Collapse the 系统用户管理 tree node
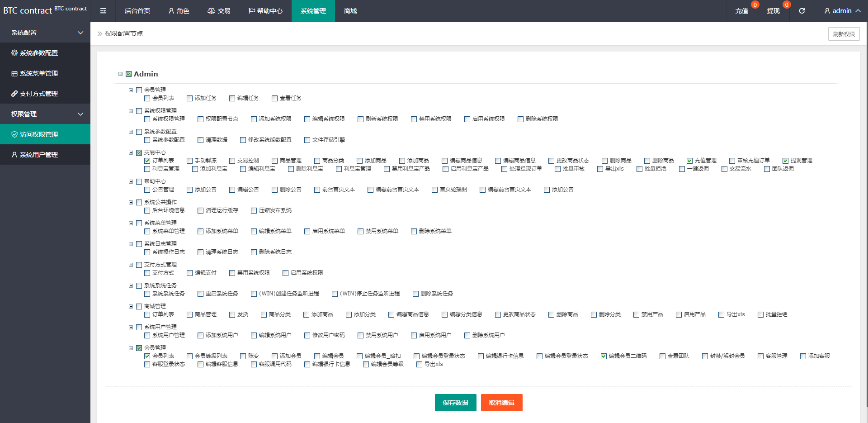Screen dimensions: 868x423 point(131,327)
